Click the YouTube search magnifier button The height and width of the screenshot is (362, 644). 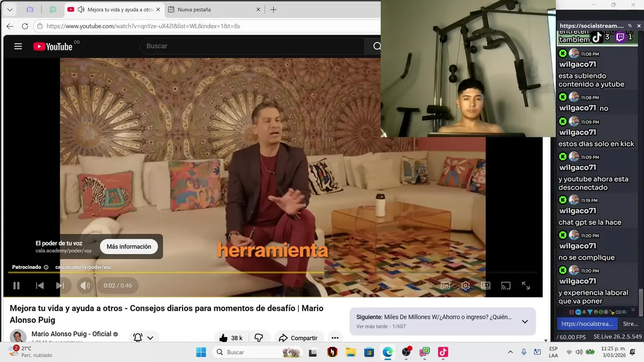click(x=377, y=46)
